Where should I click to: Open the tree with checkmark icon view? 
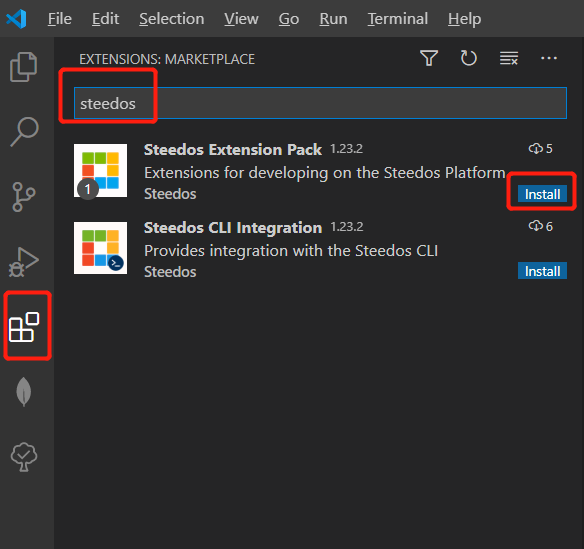coord(24,457)
